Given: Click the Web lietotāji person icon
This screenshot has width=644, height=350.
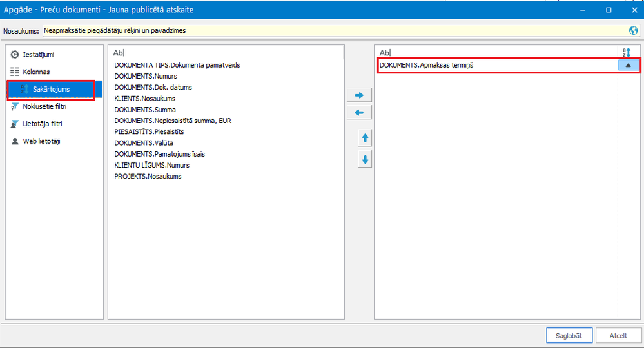Looking at the screenshot, I should coord(15,141).
